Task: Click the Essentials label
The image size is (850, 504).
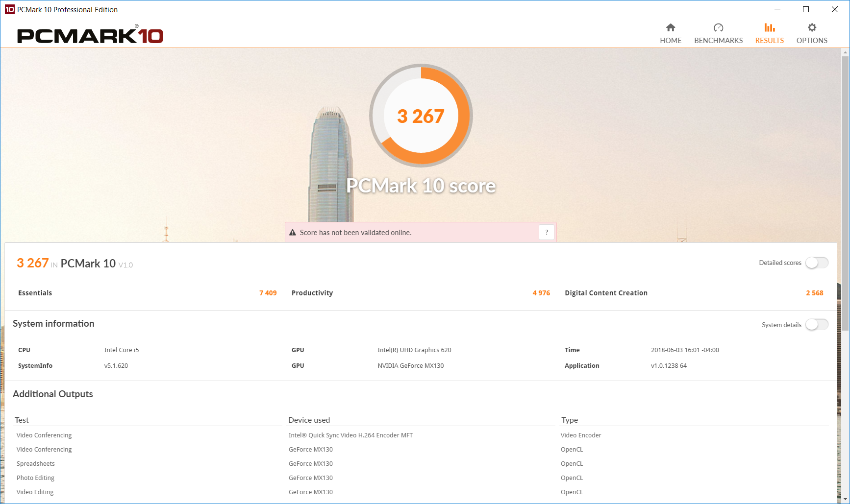Action: (x=35, y=293)
